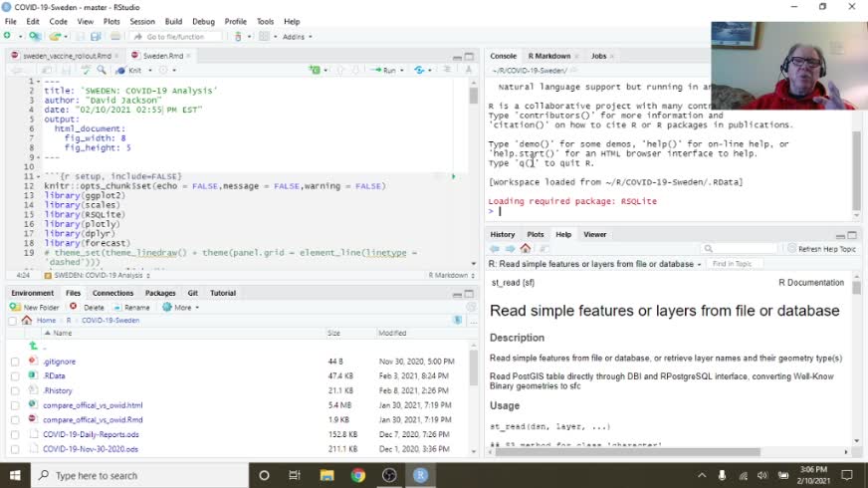Open Chrome from the Windows taskbar

[x=358, y=475]
